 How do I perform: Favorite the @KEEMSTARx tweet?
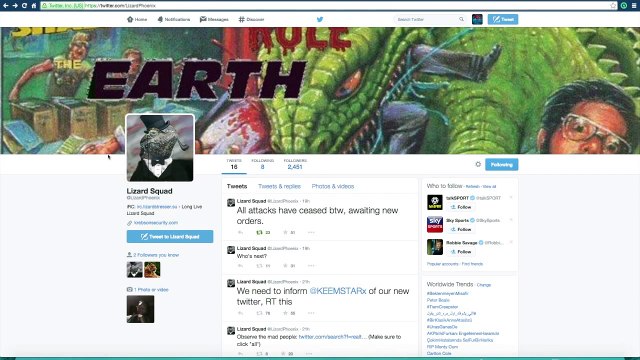(x=285, y=313)
